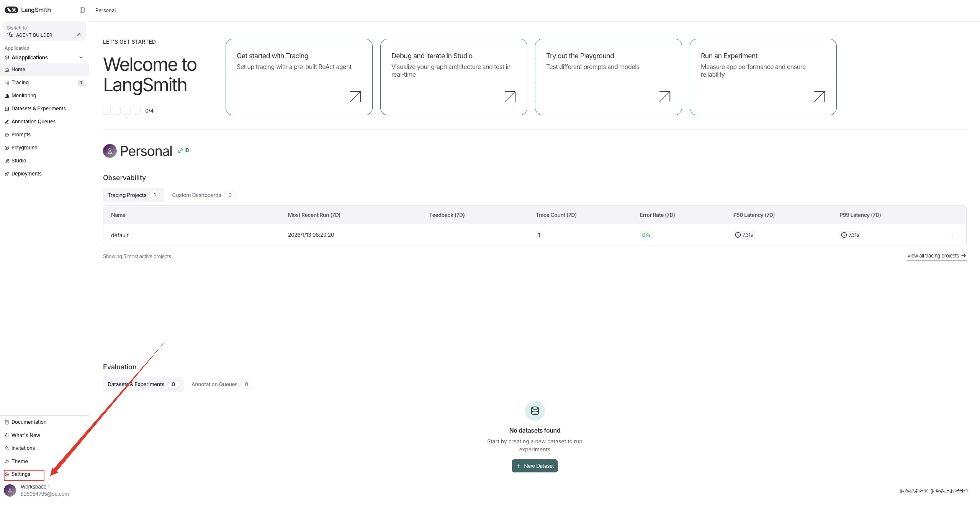Select the Tracing Projects tab

click(x=133, y=195)
